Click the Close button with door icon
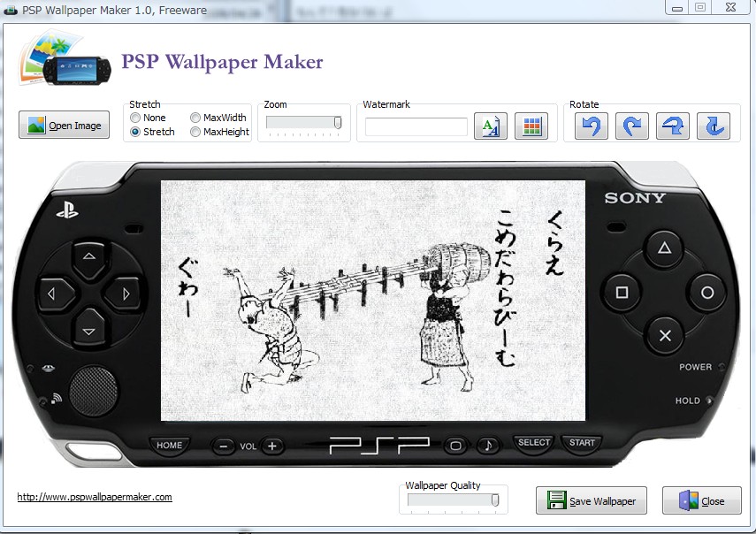 click(701, 500)
